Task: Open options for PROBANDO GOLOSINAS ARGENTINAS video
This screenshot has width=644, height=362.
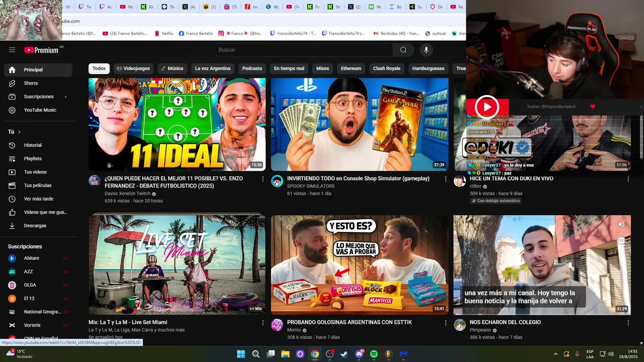Action: pos(445,323)
